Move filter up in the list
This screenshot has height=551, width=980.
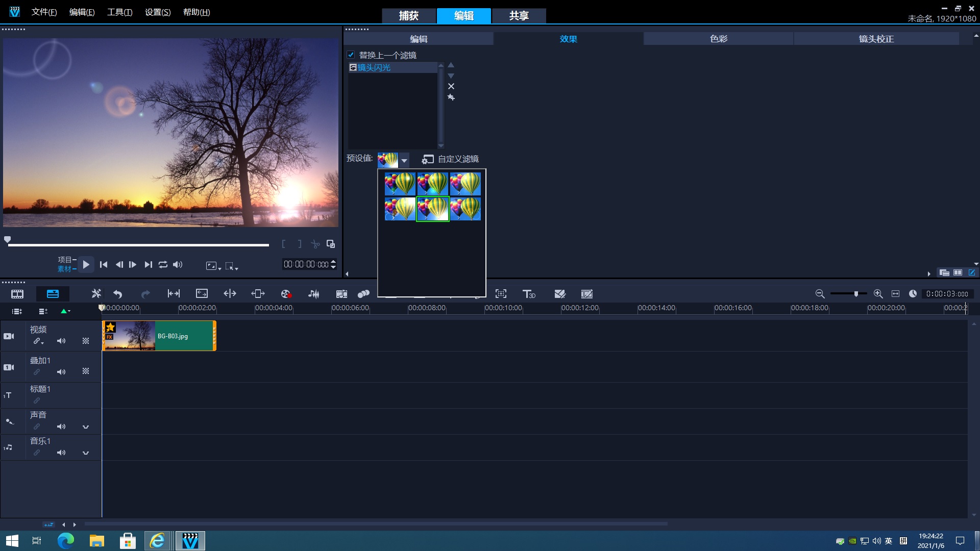click(451, 65)
